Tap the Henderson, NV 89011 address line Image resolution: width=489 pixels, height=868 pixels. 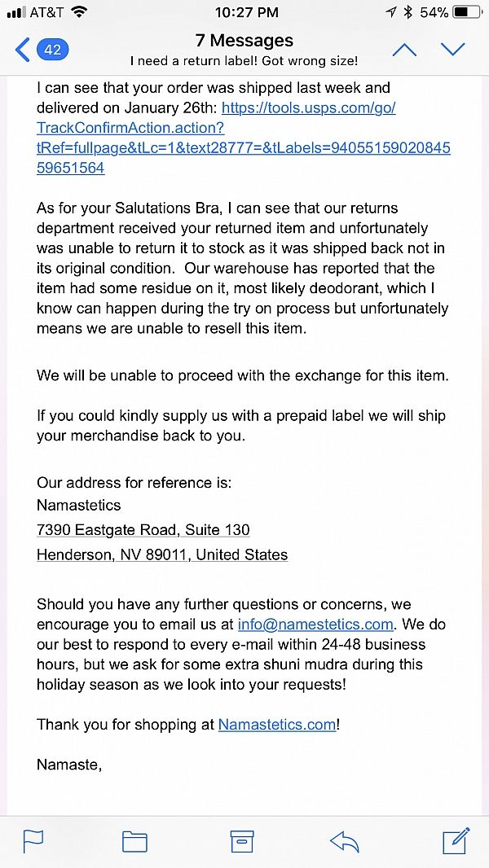162,555
